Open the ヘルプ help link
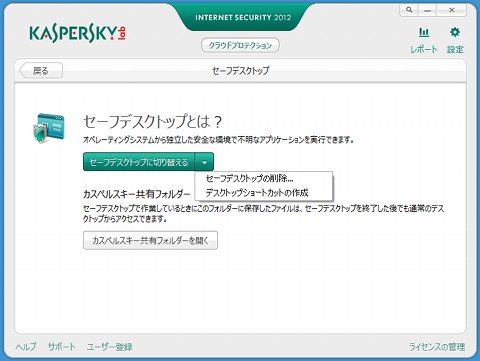Screen dimensions: 480x361 (x=26, y=347)
